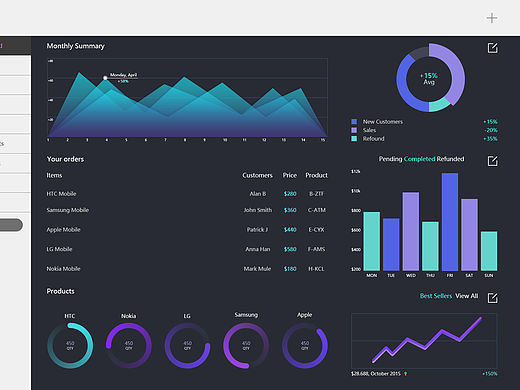
Task: Click the gray pill button in left sidebar
Action: [x=11, y=225]
